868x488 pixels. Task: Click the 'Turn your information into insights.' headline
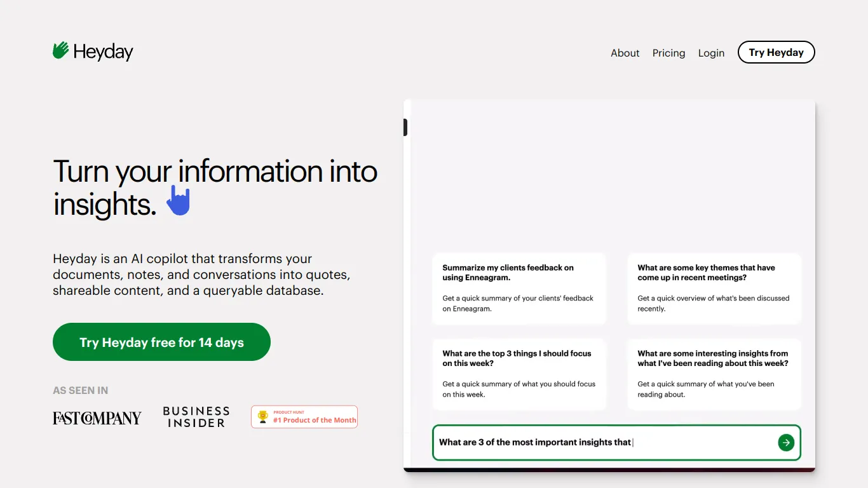tap(215, 187)
